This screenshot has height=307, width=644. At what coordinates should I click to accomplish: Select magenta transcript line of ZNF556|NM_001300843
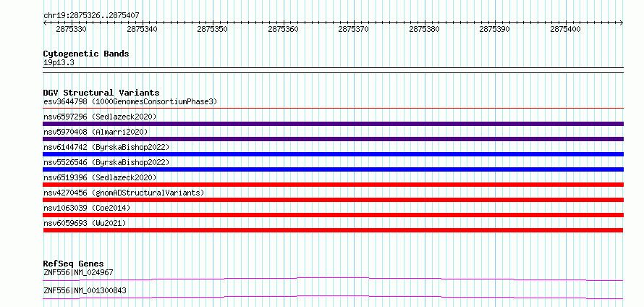(x=333, y=297)
